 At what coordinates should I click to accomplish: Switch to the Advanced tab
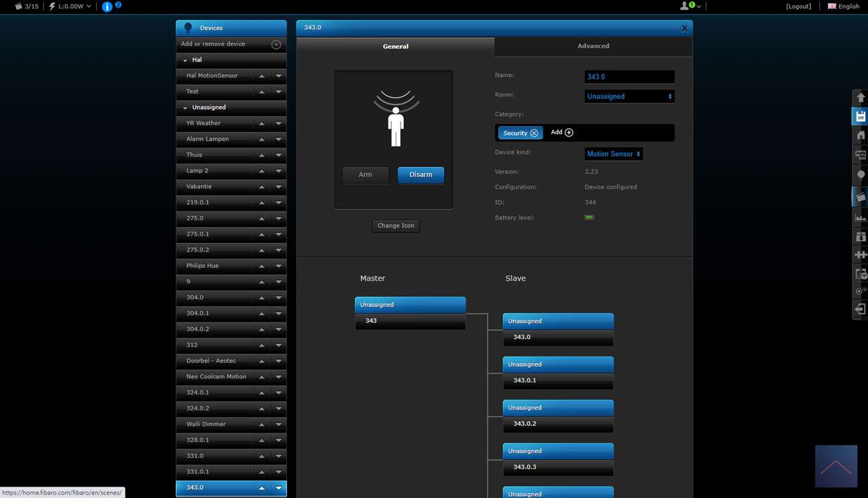[x=593, y=46]
